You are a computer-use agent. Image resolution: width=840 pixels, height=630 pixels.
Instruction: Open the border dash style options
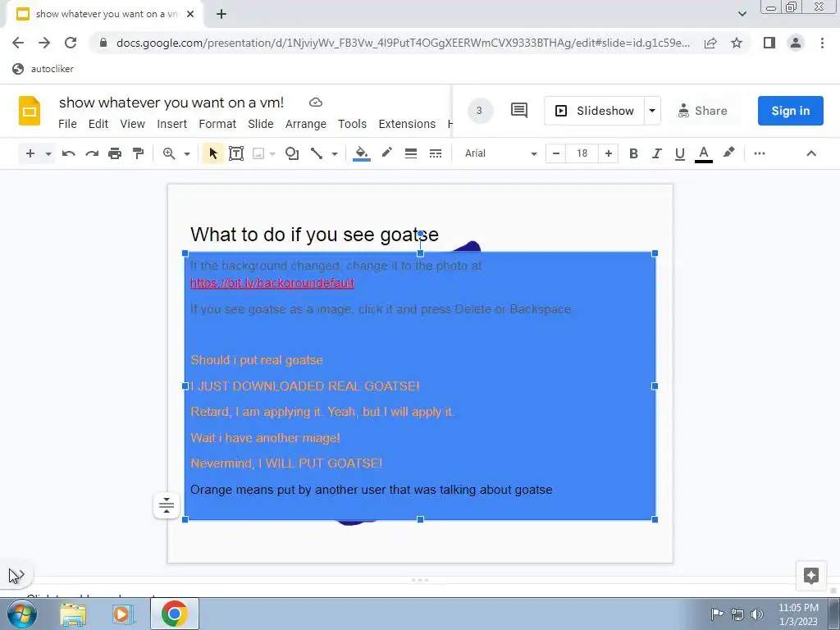click(436, 153)
